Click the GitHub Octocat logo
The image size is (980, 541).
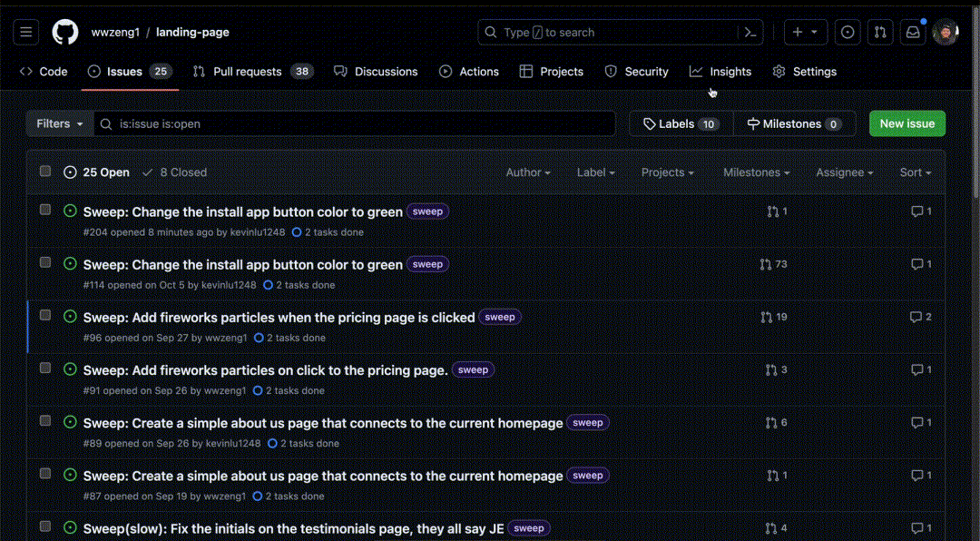(65, 32)
